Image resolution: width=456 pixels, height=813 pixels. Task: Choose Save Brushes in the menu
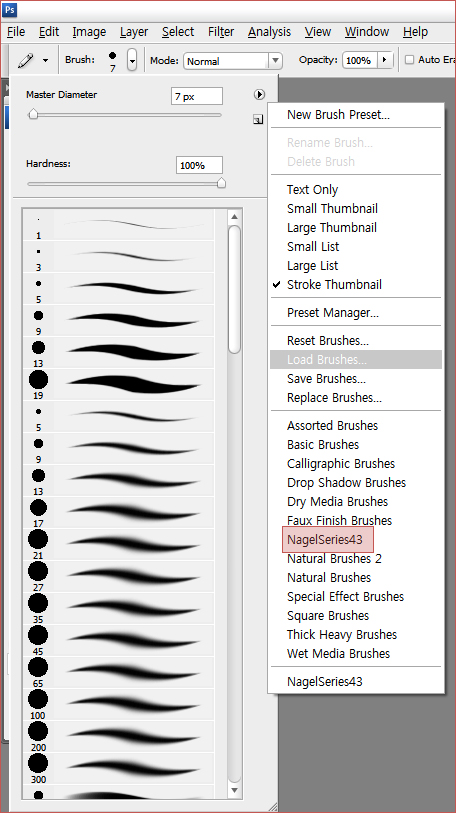(326, 379)
